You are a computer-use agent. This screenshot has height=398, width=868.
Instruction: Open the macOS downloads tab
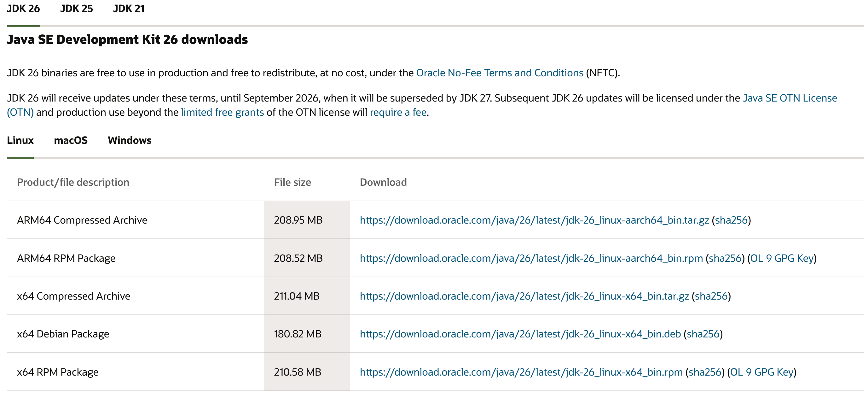pos(71,140)
